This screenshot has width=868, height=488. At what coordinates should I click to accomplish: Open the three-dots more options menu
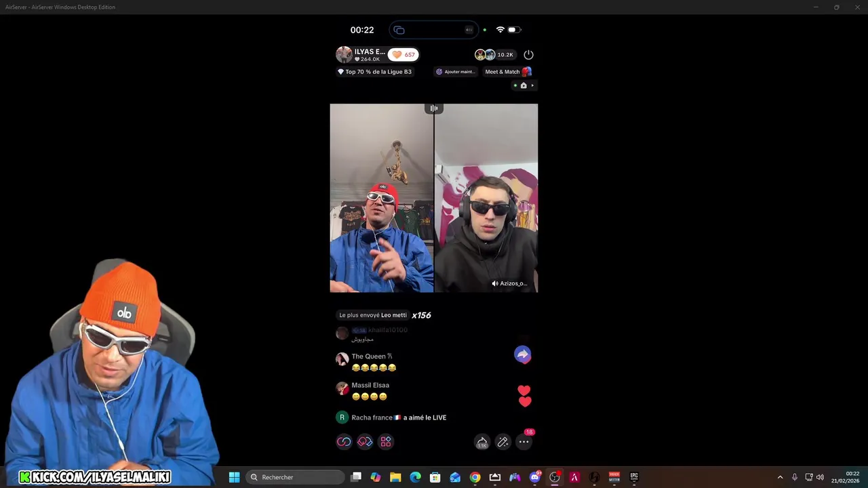(x=524, y=442)
